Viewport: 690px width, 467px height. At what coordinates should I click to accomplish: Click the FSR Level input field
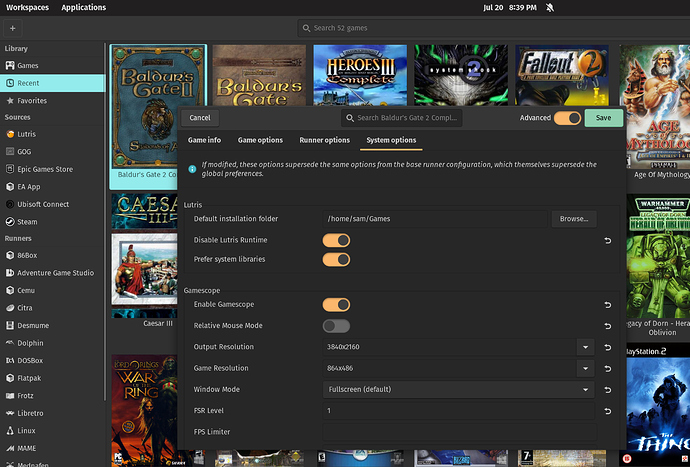[x=458, y=411]
